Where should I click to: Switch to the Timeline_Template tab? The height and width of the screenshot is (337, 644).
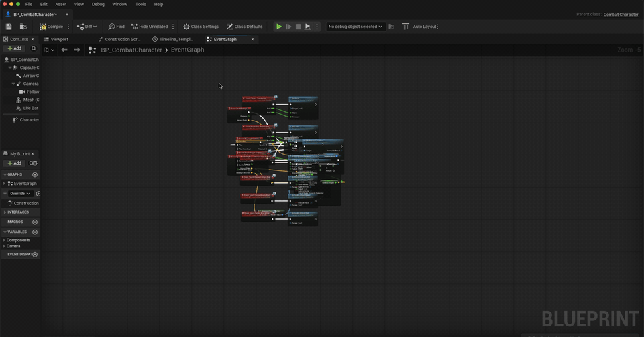click(173, 39)
